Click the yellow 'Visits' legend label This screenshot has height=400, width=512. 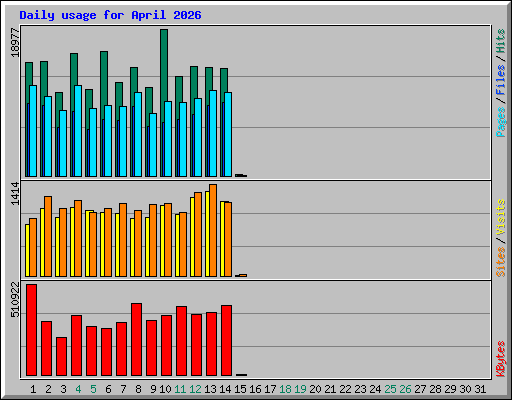pyautogui.click(x=500, y=217)
